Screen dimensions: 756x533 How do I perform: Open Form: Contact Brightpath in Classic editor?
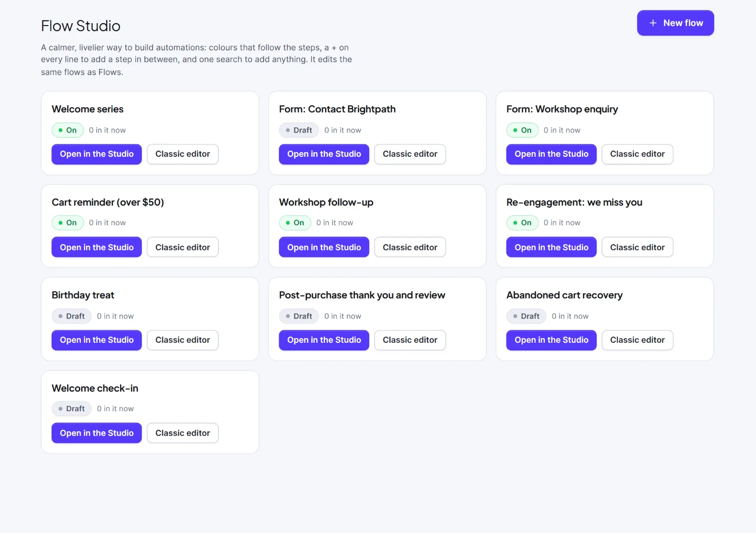click(410, 154)
